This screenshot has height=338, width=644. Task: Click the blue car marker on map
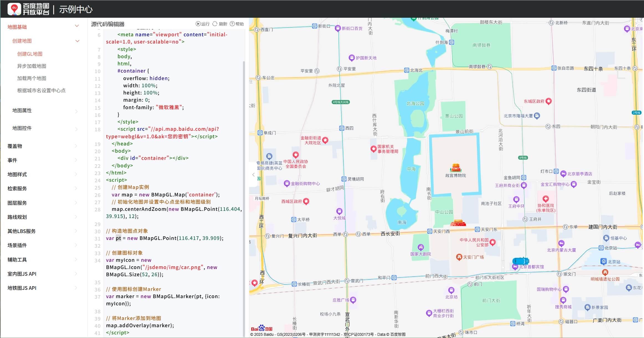pos(520,261)
